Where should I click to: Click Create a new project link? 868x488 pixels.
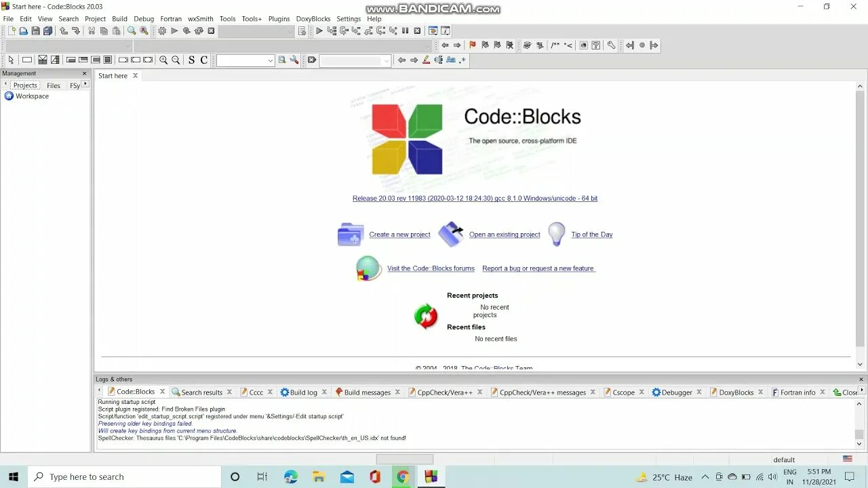pyautogui.click(x=399, y=235)
